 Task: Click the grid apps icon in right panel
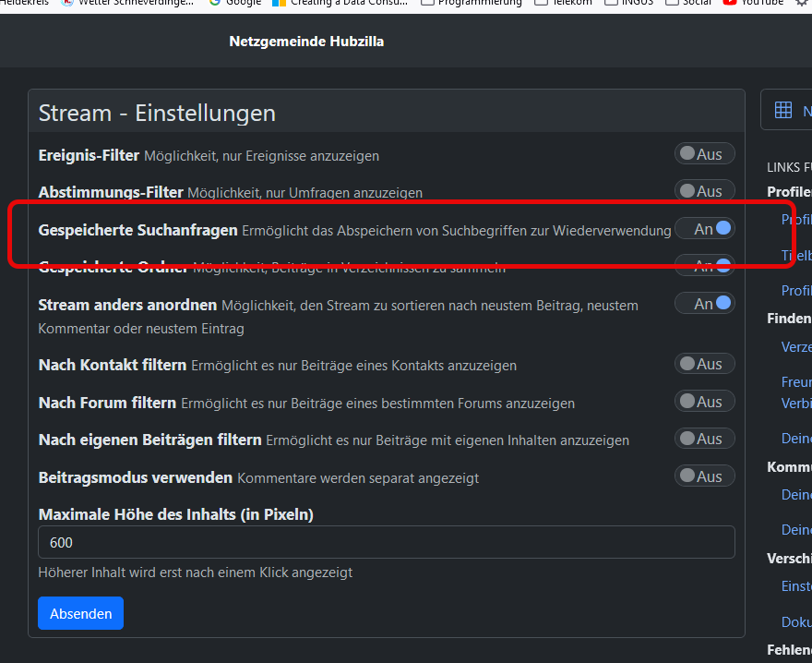click(x=782, y=110)
